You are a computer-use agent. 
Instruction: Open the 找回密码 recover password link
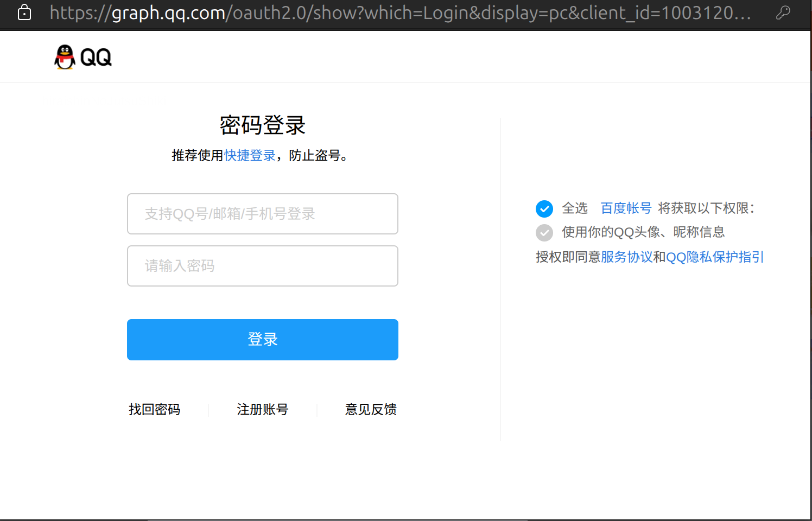(155, 409)
